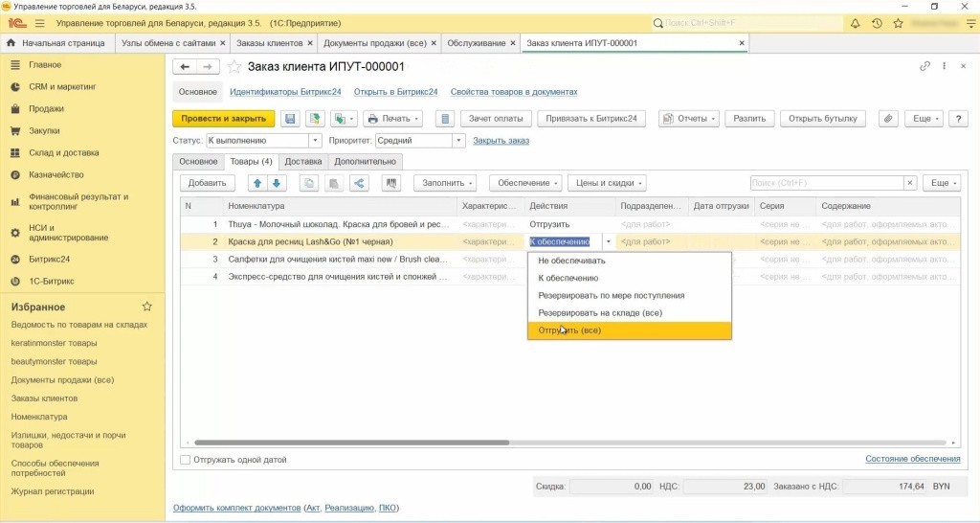Add order to favorites with star icon

(234, 67)
